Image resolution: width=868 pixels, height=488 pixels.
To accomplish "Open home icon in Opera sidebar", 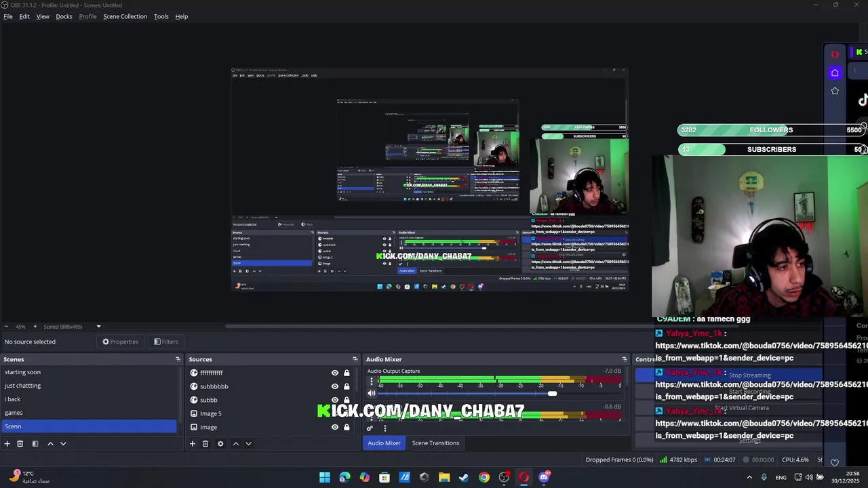I will (x=835, y=73).
